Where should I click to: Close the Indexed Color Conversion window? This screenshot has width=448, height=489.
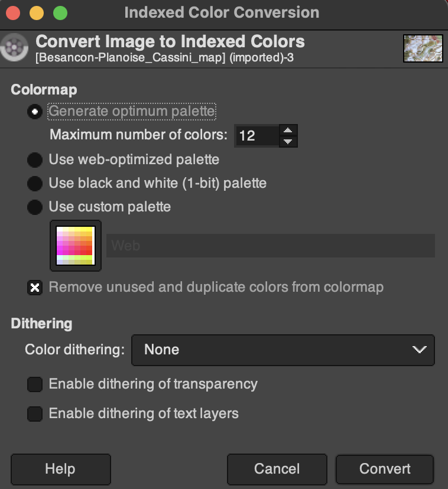click(x=13, y=12)
